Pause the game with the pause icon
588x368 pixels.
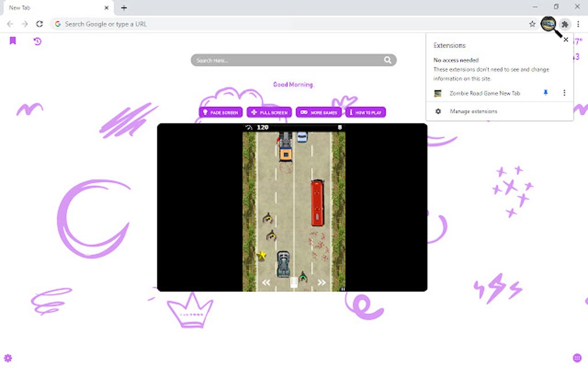343,289
